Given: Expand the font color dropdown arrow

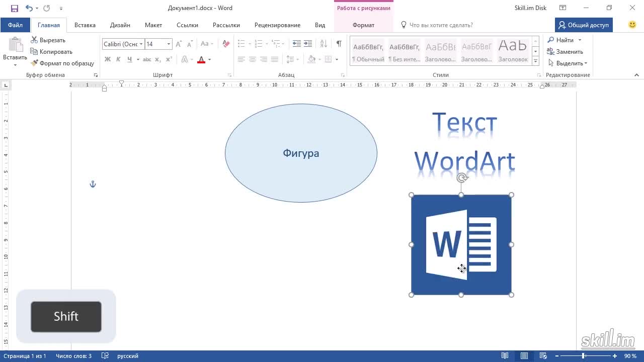Looking at the screenshot, I should coord(209,59).
